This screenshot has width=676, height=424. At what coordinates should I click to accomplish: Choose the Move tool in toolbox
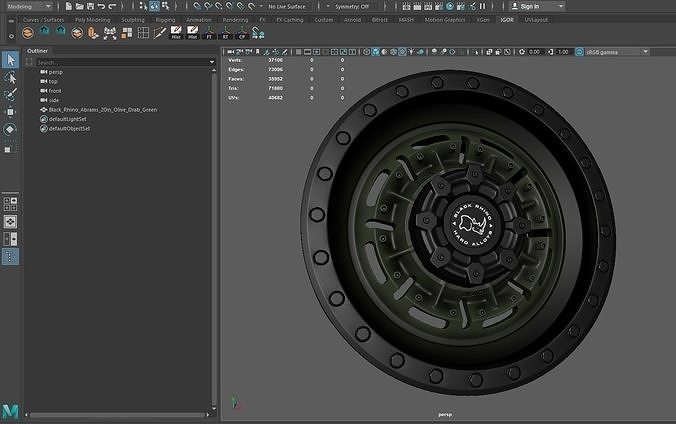point(10,112)
